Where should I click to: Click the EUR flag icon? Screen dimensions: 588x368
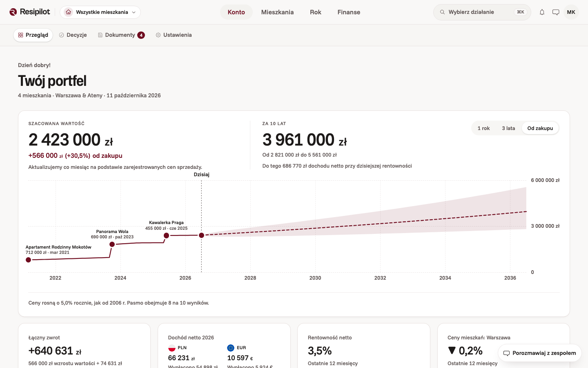[231, 348]
